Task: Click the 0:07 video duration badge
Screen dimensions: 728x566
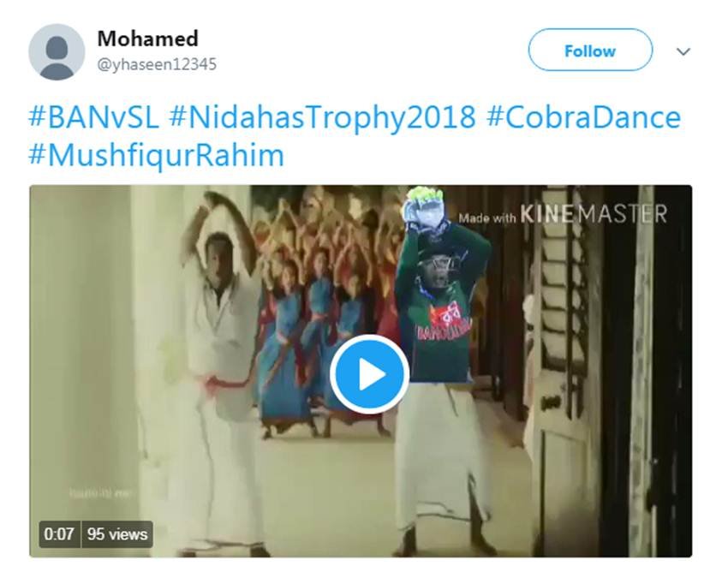Action: (x=59, y=534)
